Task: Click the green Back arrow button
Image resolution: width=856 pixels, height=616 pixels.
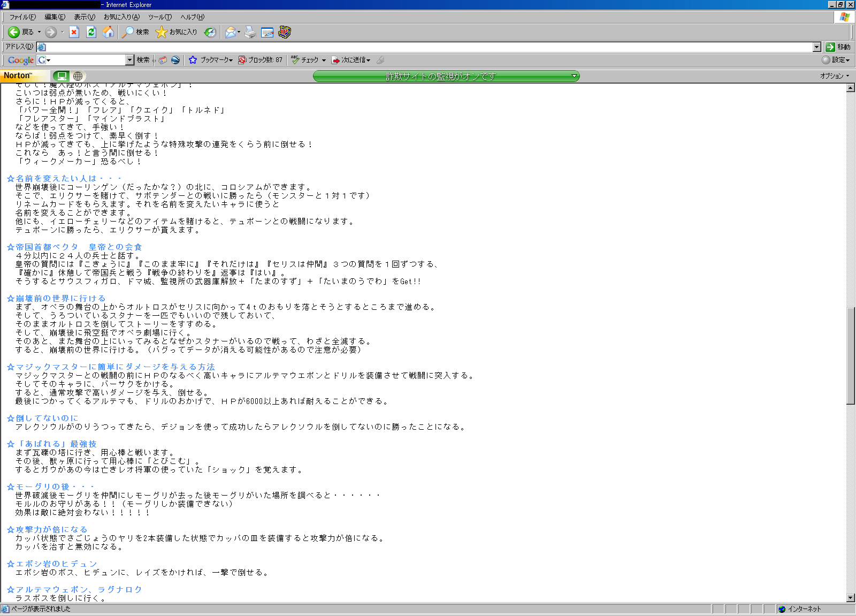Action: [x=14, y=32]
